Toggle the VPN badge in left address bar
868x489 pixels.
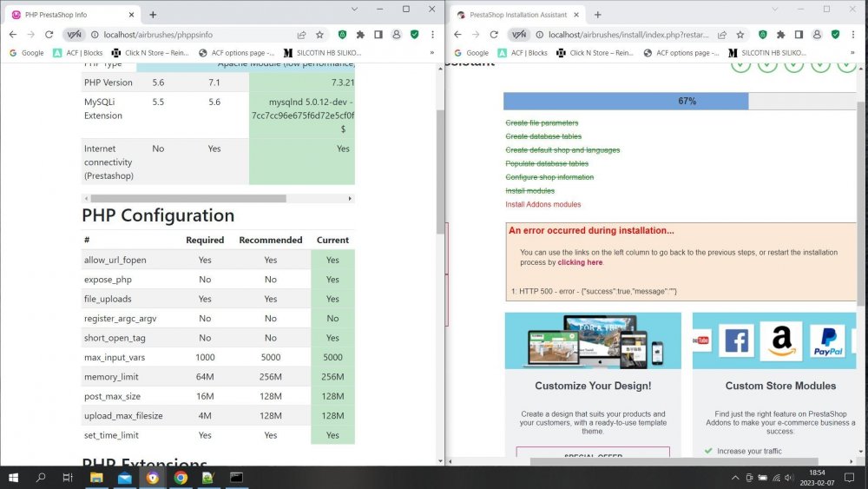(x=74, y=35)
